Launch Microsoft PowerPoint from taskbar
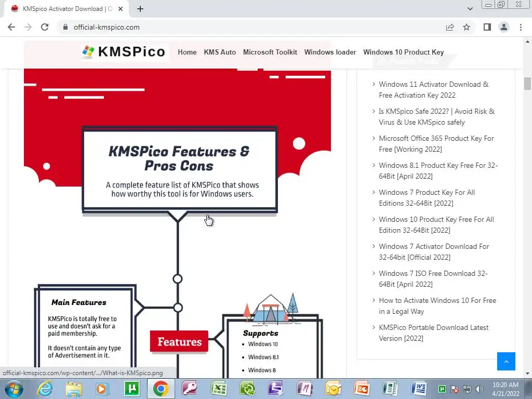Image resolution: width=532 pixels, height=399 pixels. click(362, 389)
